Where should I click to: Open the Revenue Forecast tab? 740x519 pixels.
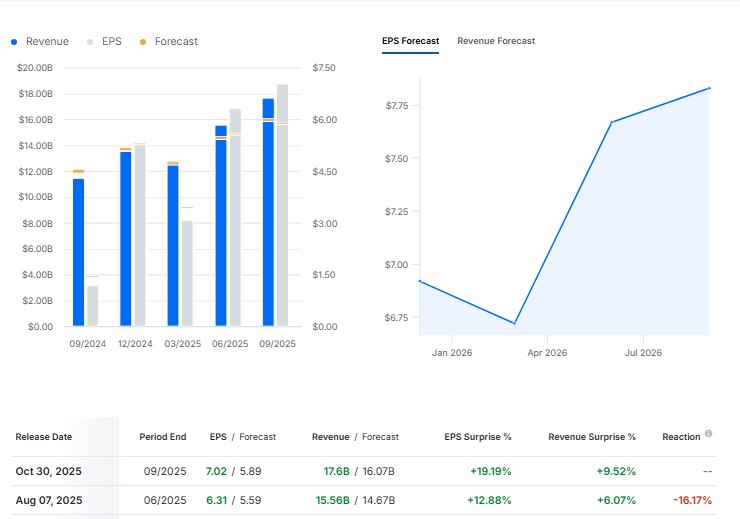pyautogui.click(x=496, y=41)
